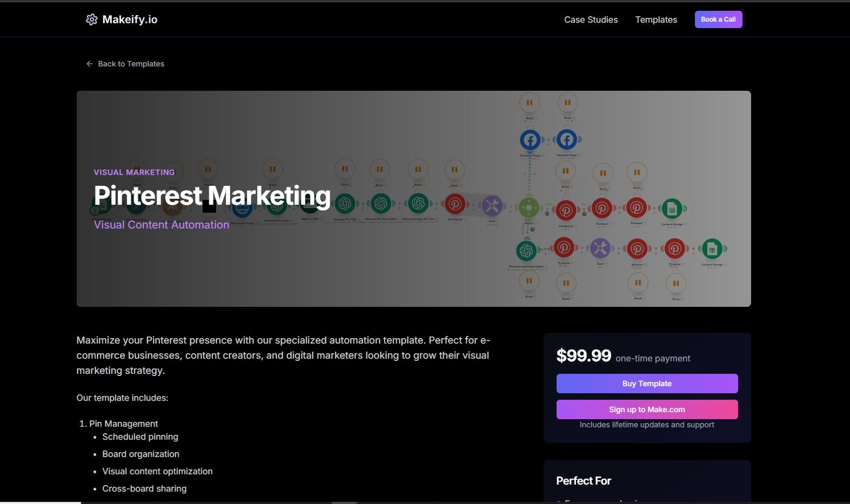Click the Maximize your Pinterest presence paragraph

(283, 355)
